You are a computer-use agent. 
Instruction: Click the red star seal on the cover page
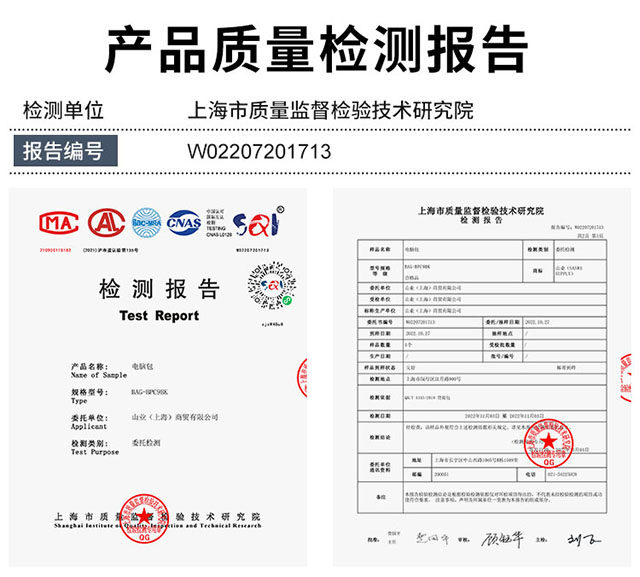click(144, 519)
